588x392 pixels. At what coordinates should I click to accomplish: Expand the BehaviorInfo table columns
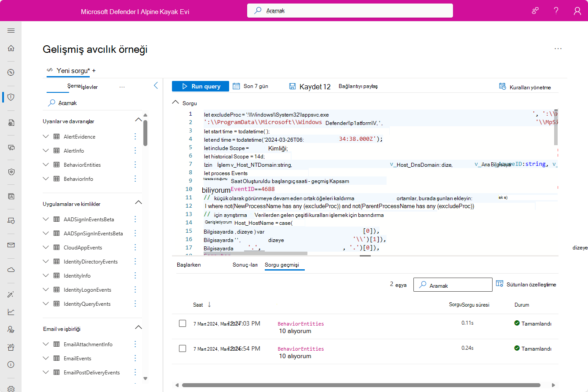[x=46, y=179]
